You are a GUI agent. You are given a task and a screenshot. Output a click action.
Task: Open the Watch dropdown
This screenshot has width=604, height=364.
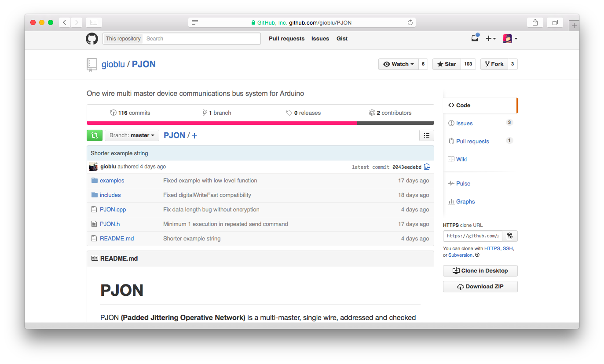click(398, 64)
